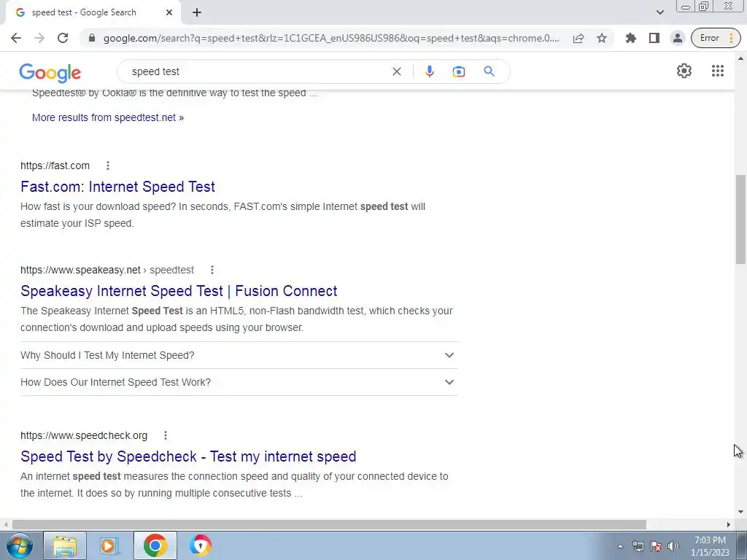Open the colorful lock app in taskbar

click(200, 545)
